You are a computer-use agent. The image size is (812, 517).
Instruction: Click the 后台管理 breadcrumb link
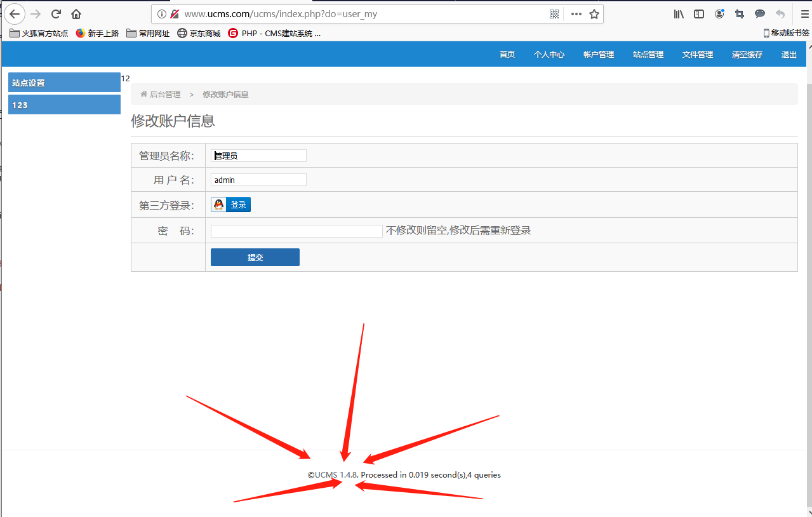(x=165, y=94)
